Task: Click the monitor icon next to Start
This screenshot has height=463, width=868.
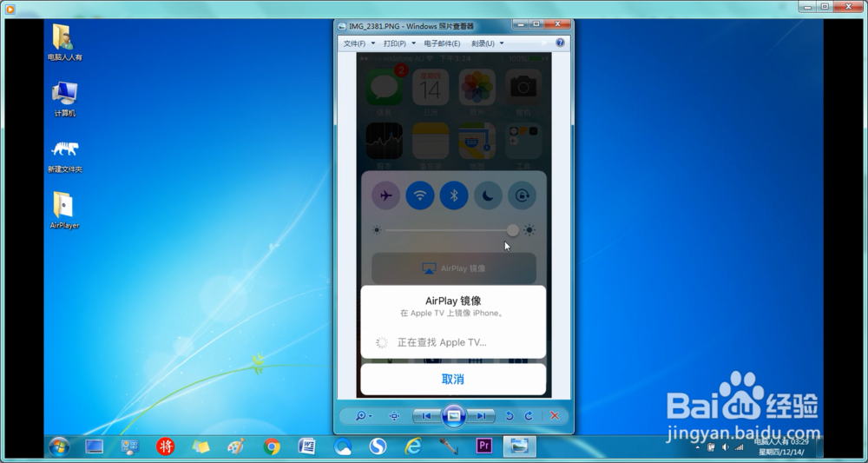Action: click(94, 446)
